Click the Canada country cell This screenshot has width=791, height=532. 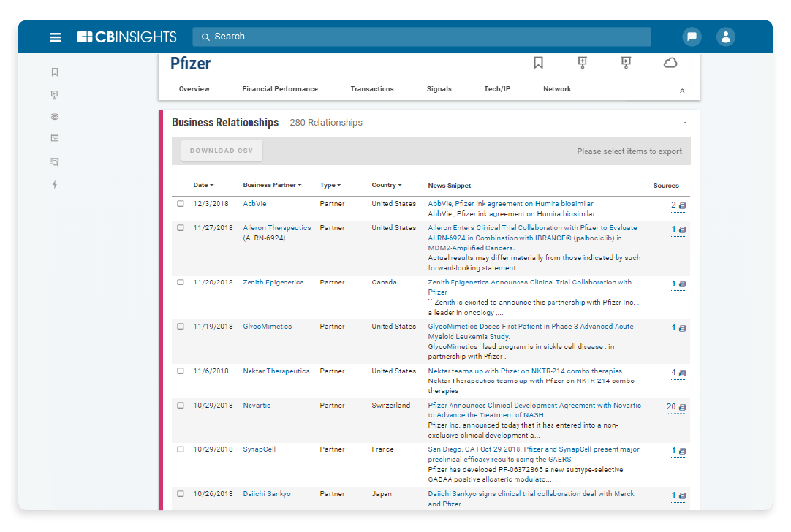[384, 282]
